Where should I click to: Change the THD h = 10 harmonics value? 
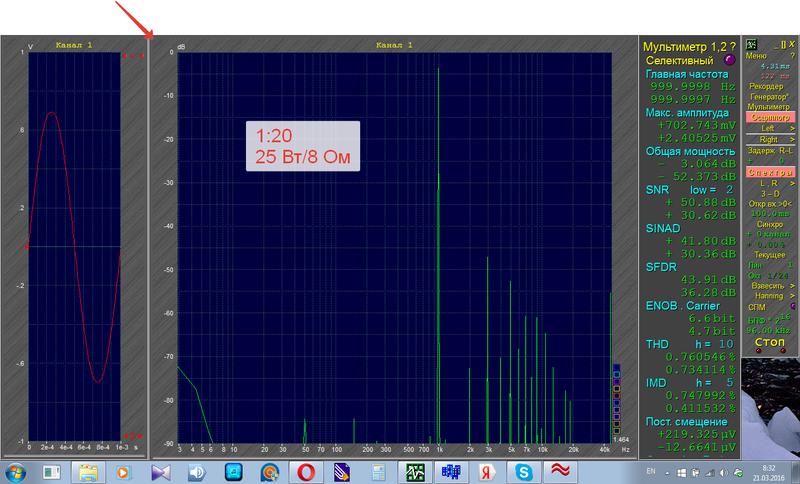click(x=714, y=344)
